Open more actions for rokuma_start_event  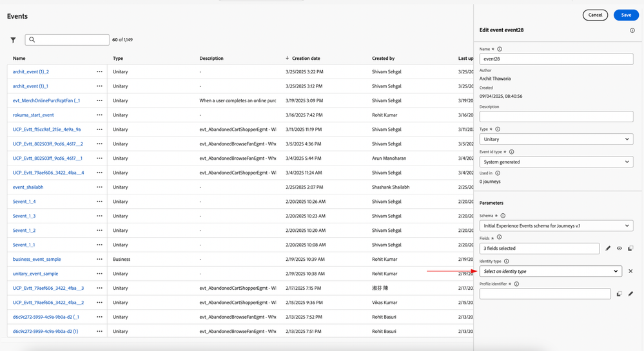pos(99,115)
